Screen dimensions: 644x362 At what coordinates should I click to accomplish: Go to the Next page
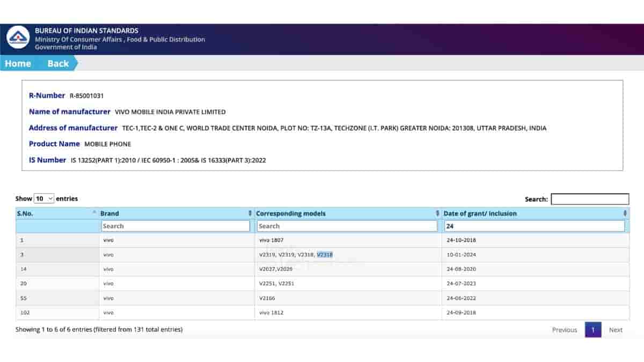(616, 330)
